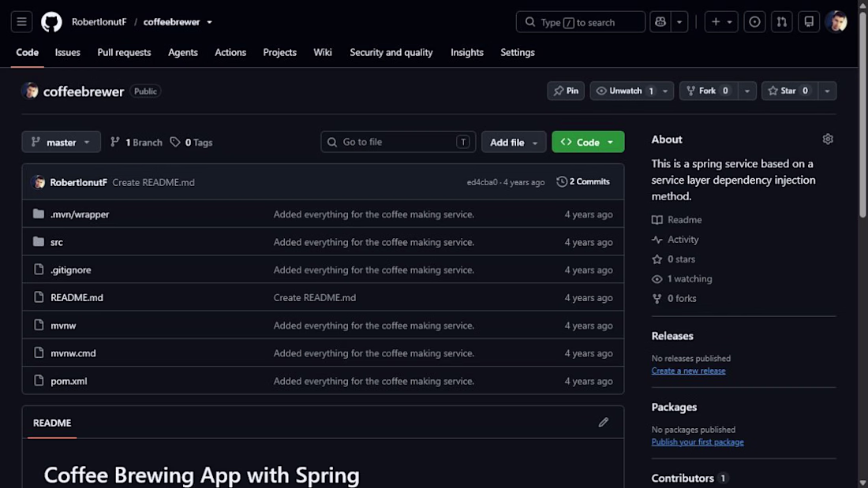This screenshot has width=868, height=488.
Task: Focus the Go to file field
Action: pyautogui.click(x=398, y=142)
